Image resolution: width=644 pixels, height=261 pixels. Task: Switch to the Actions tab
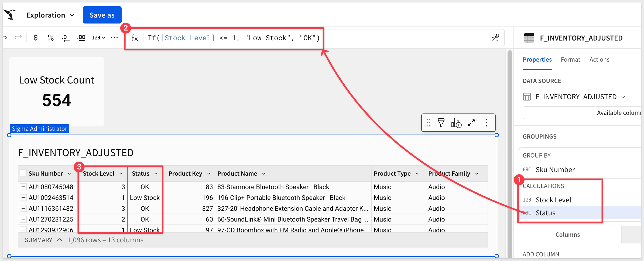click(x=599, y=59)
